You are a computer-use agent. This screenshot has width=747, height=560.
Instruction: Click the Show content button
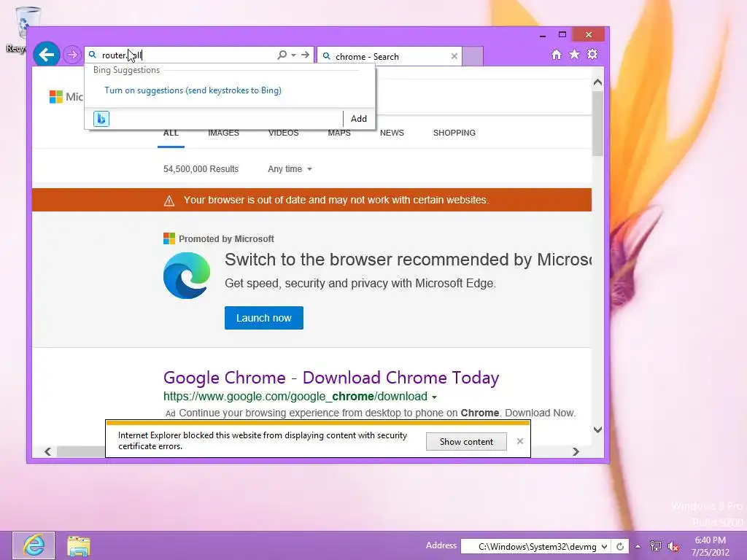coord(466,441)
